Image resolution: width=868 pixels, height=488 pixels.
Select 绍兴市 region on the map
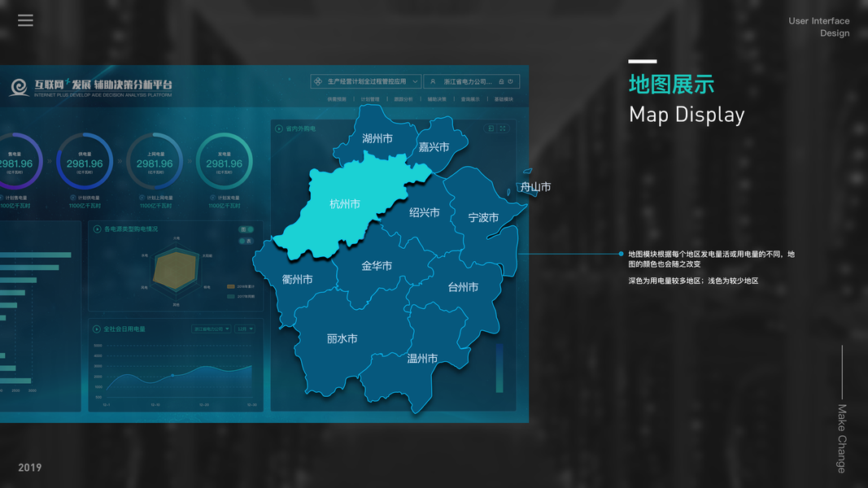[425, 212]
